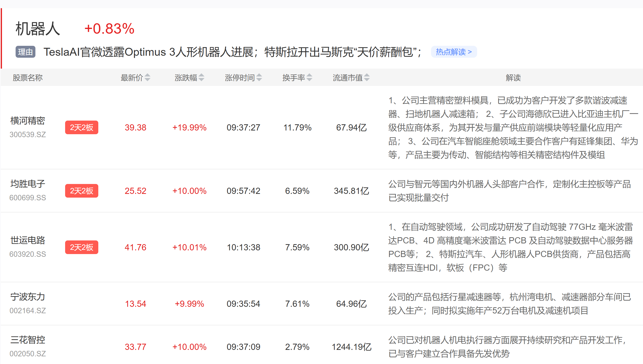Click change value +10.01%
The image size is (643, 364).
click(x=189, y=247)
